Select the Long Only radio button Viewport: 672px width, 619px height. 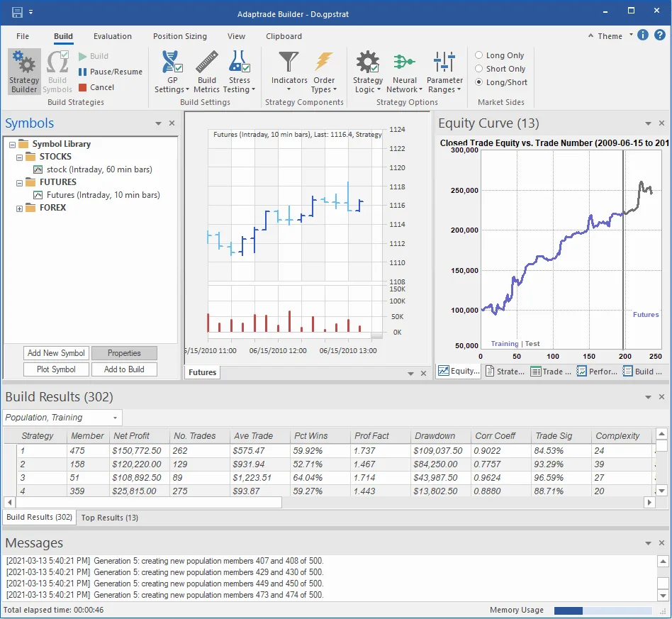478,55
